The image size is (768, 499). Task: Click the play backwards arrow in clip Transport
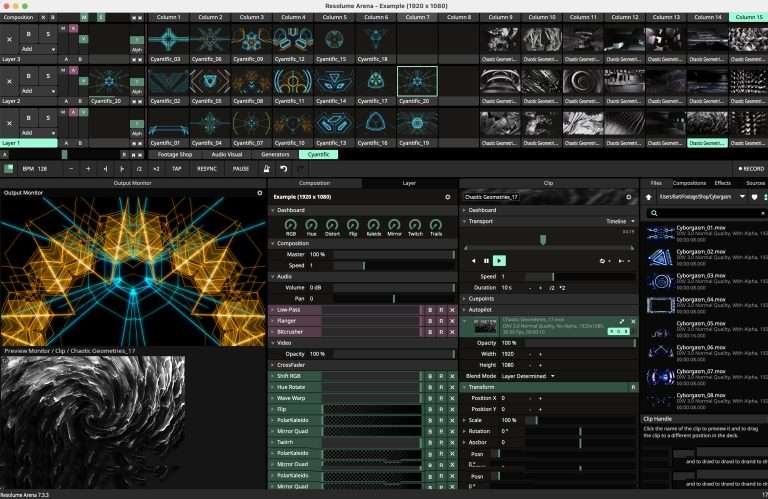[474, 261]
